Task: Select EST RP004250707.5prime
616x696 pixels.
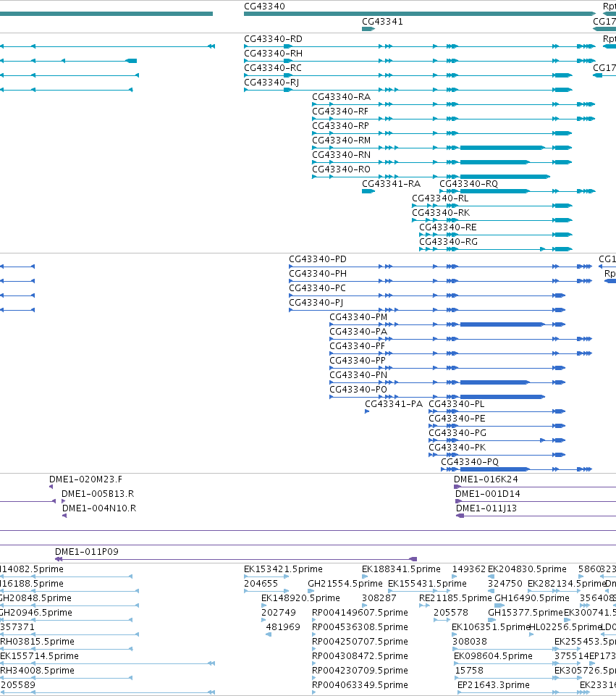Action: (x=360, y=642)
